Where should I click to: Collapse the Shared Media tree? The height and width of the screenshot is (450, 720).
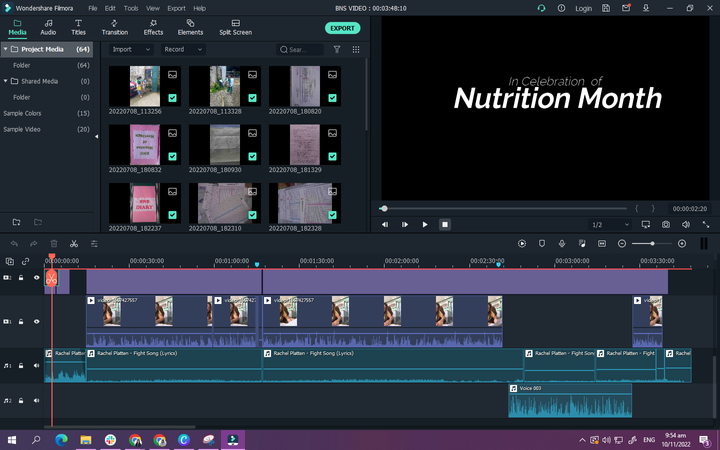coord(6,81)
